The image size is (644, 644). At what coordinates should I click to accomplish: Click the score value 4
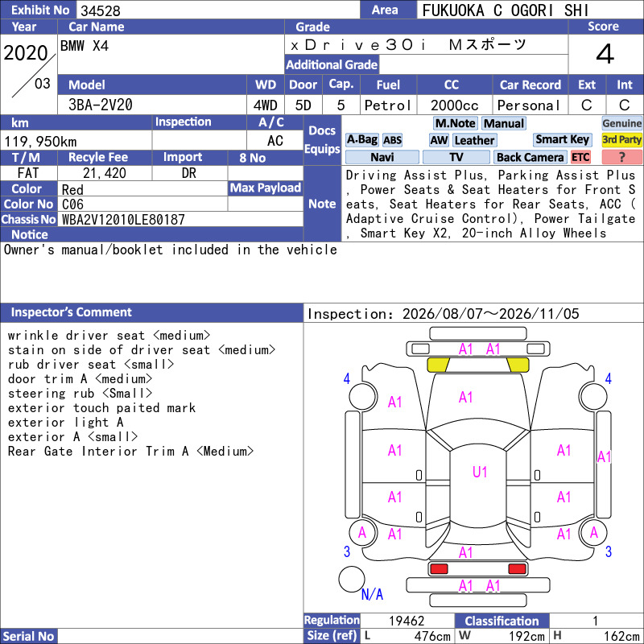pyautogui.click(x=605, y=54)
